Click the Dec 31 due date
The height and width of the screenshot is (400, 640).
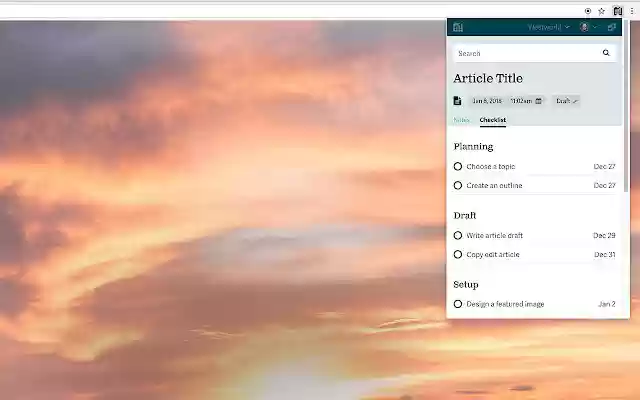[x=605, y=254]
